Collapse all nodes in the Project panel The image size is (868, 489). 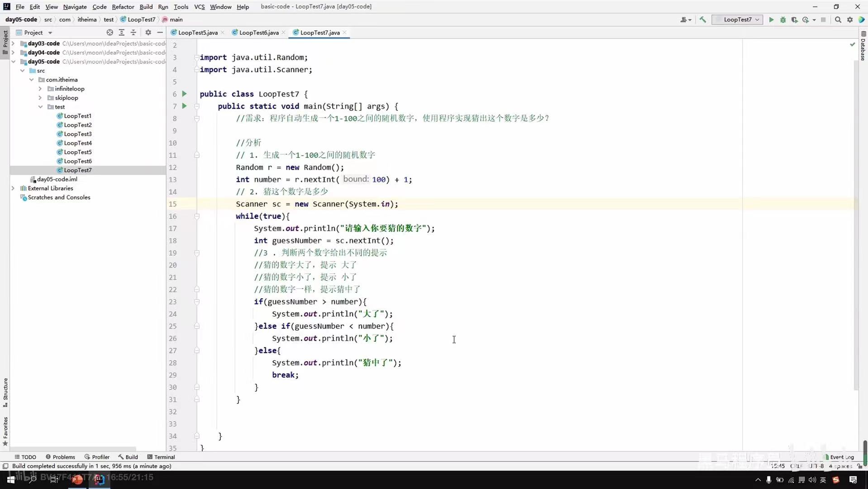coord(134,32)
